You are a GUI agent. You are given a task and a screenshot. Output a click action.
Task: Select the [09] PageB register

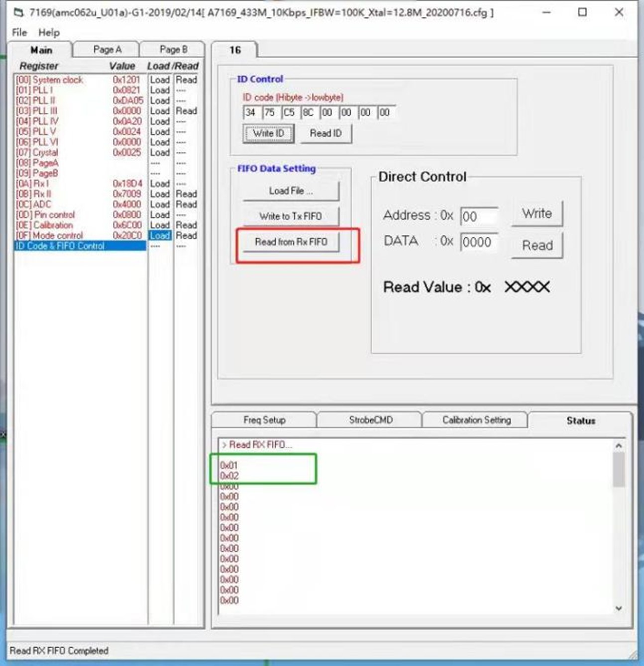(37, 173)
